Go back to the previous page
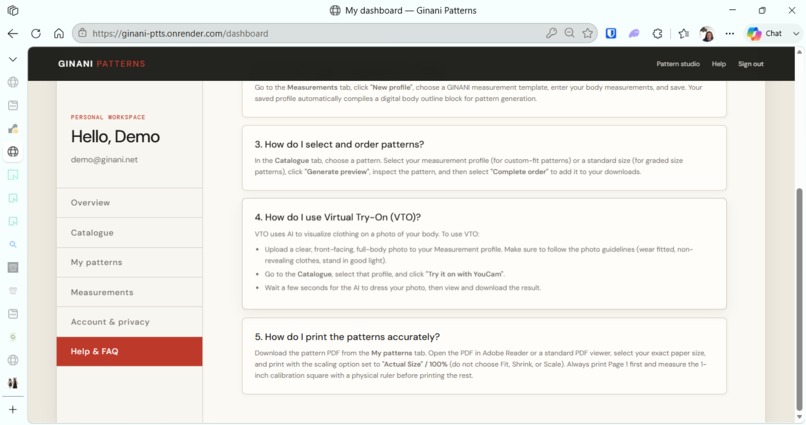The height and width of the screenshot is (425, 806). click(13, 33)
